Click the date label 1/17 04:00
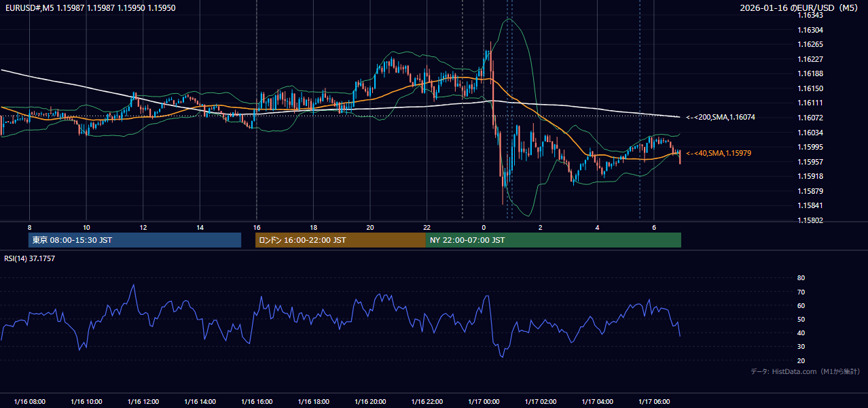This screenshot has height=408, width=868. click(x=597, y=402)
